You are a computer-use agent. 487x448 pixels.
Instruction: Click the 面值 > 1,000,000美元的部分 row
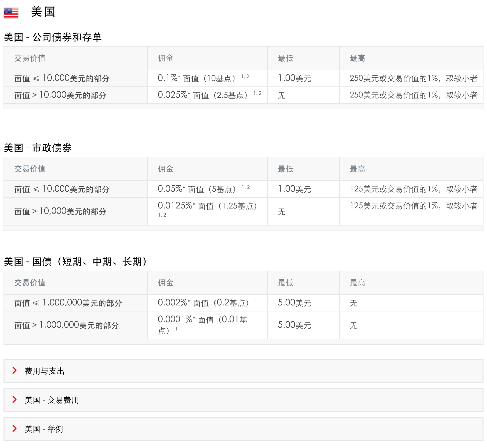[66, 325]
